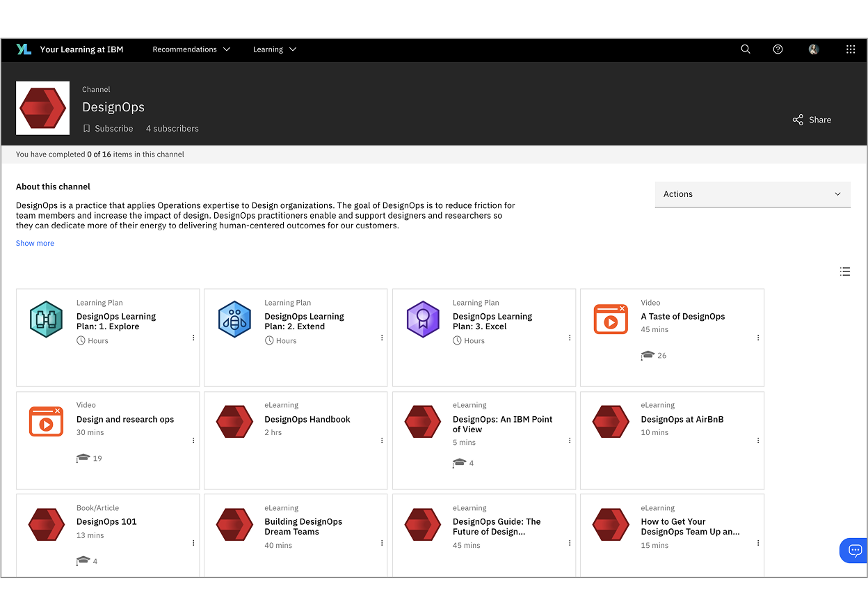The height and width of the screenshot is (616, 868).
Task: Expand the Actions dropdown
Action: pos(753,194)
